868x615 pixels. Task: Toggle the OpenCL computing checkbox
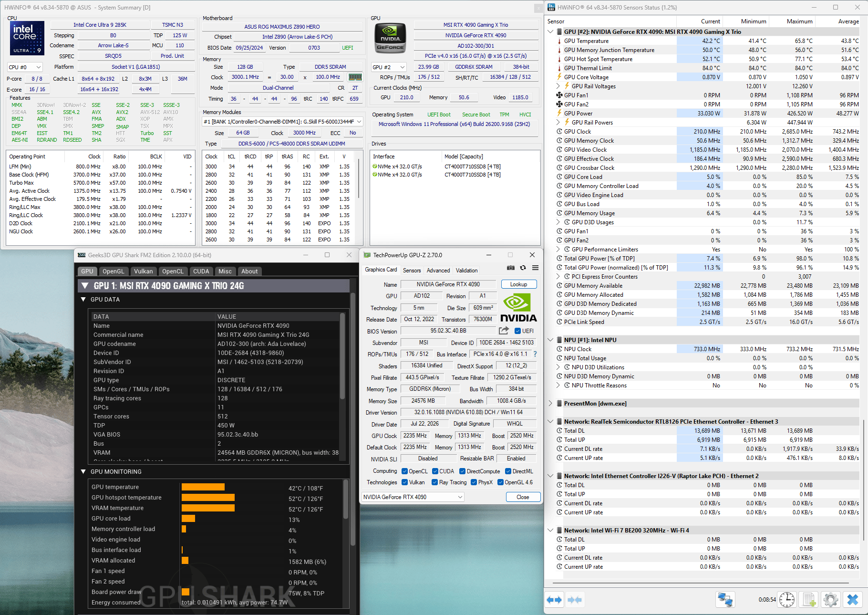click(404, 471)
